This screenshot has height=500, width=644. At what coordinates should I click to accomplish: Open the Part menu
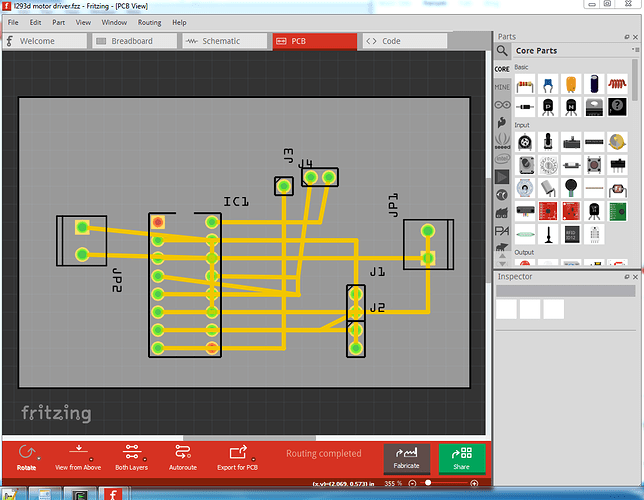click(x=58, y=23)
